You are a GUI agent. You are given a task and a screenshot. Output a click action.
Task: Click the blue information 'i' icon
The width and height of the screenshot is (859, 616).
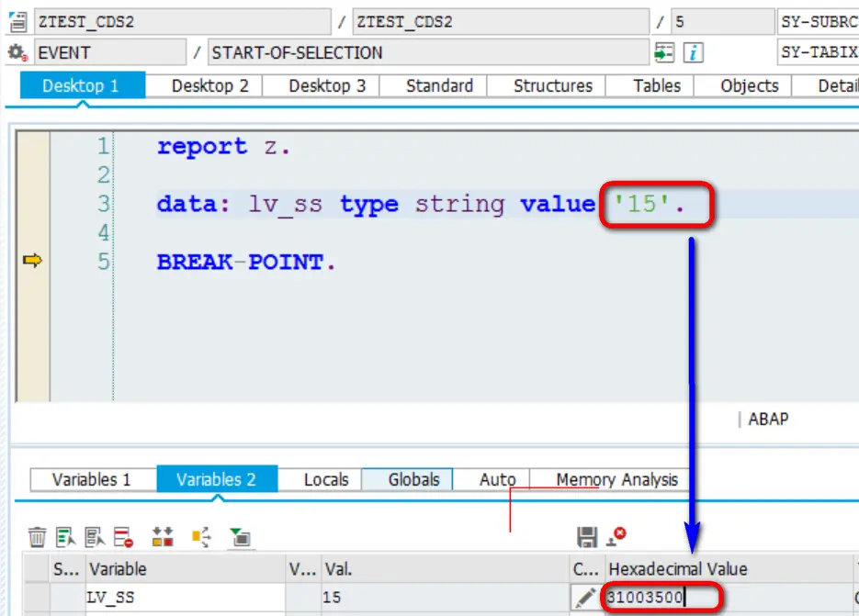pyautogui.click(x=693, y=53)
